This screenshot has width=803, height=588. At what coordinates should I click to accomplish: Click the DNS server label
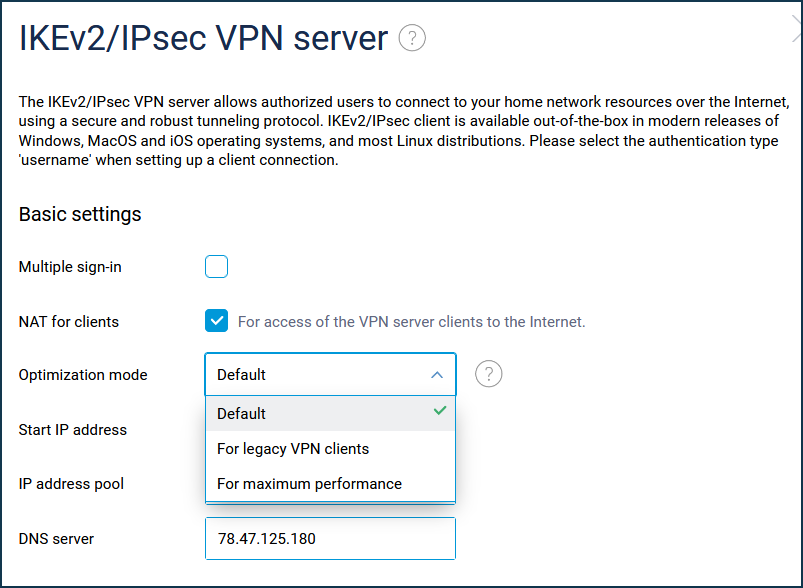point(56,539)
